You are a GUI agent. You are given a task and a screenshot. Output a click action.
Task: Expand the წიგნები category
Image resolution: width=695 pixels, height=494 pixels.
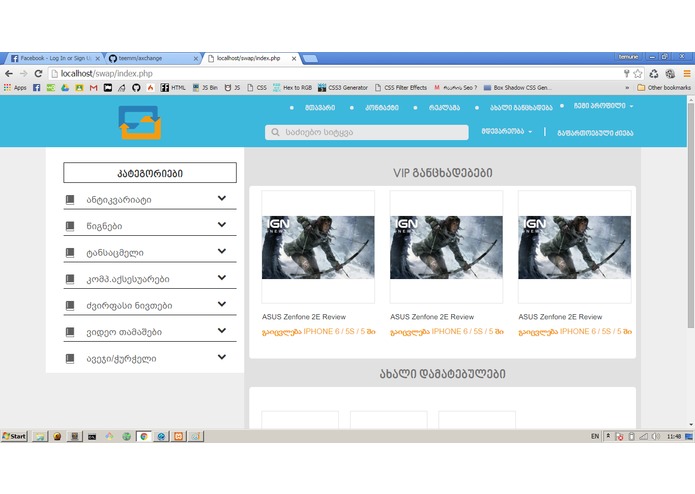(150, 226)
